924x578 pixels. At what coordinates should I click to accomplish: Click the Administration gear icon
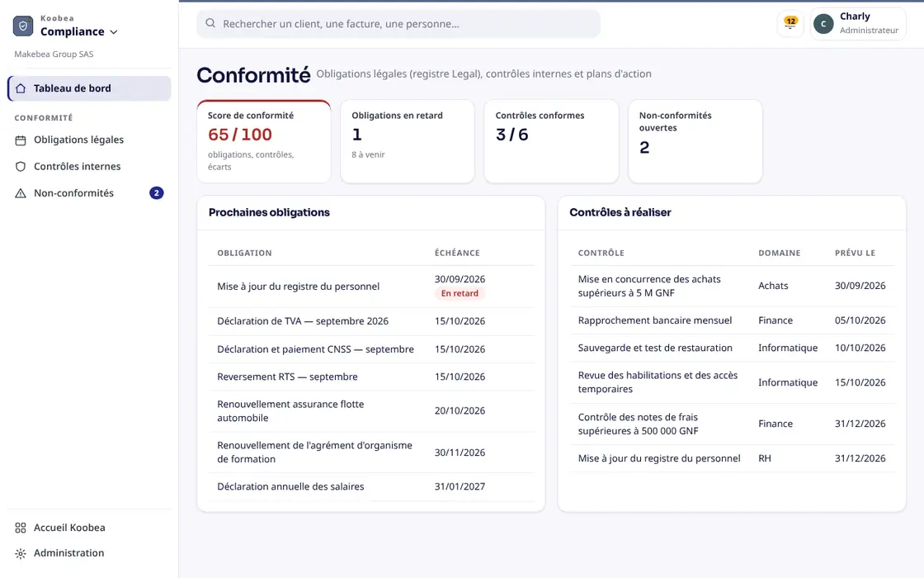tap(21, 553)
